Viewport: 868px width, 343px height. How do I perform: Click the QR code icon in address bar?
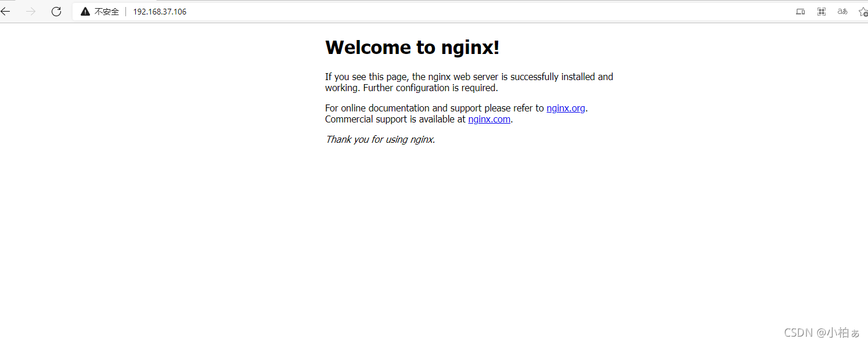pyautogui.click(x=822, y=12)
